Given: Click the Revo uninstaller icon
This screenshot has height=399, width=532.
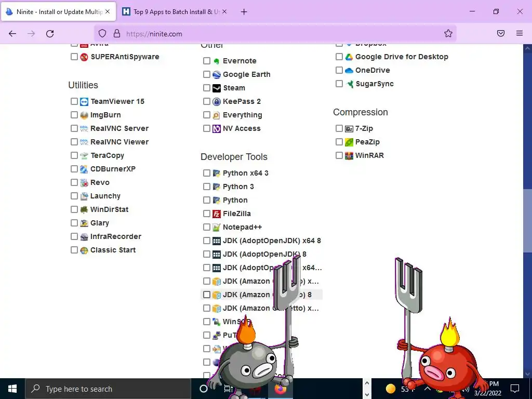Looking at the screenshot, I should point(84,182).
